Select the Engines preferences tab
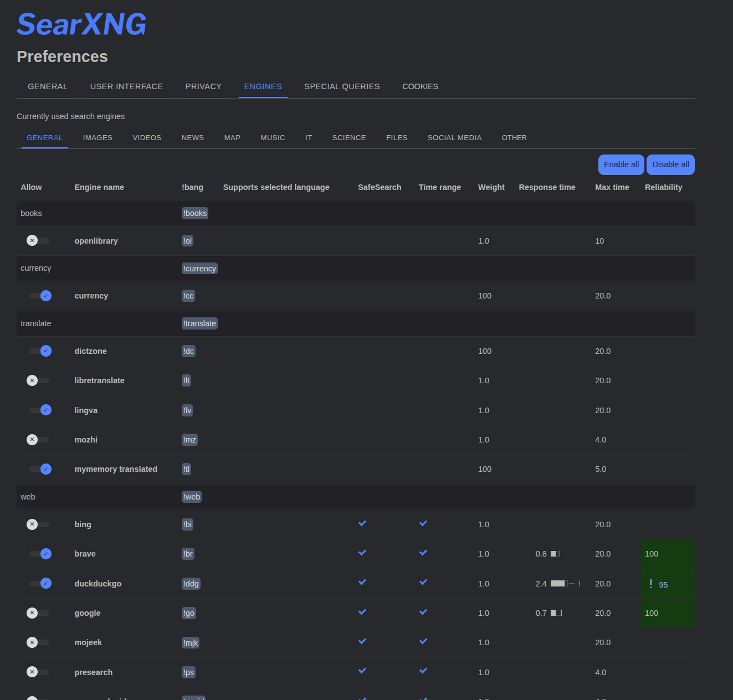Image resolution: width=733 pixels, height=700 pixels. pos(263,86)
